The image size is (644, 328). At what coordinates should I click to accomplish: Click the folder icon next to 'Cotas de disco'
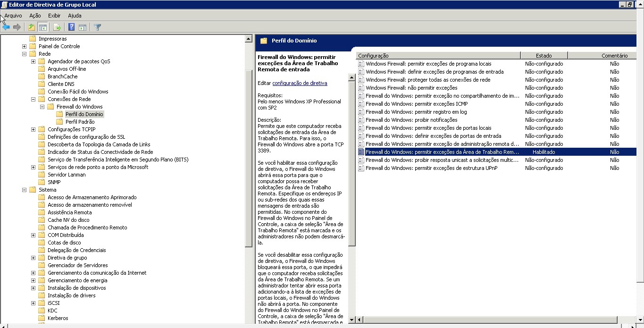42,243
